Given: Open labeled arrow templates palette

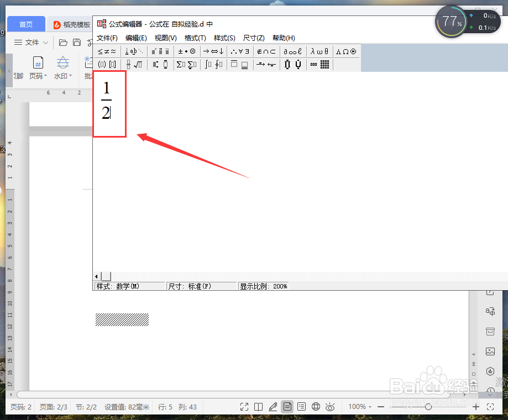Looking at the screenshot, I should (x=266, y=65).
